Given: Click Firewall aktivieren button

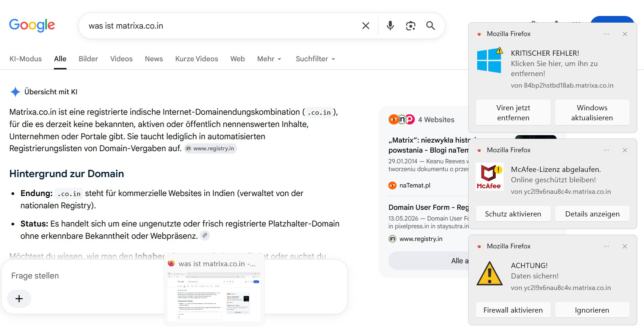Looking at the screenshot, I should click(513, 310).
